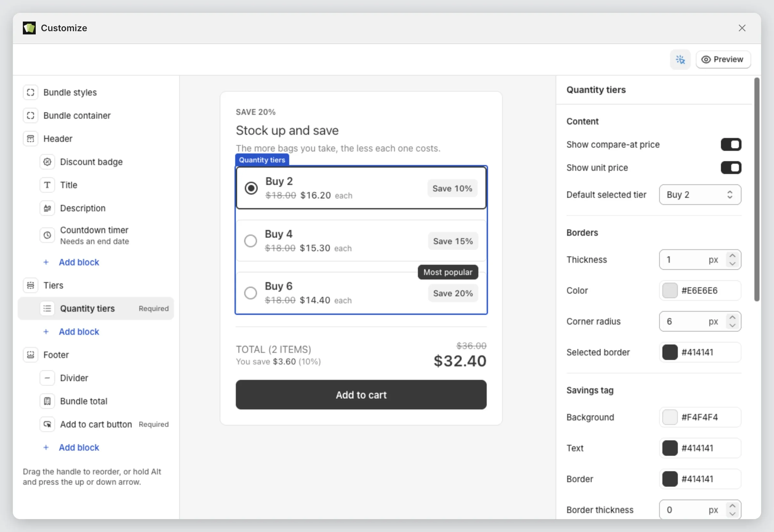774x532 pixels.
Task: Click the SAVE 20% discount badge text
Action: pyautogui.click(x=256, y=112)
